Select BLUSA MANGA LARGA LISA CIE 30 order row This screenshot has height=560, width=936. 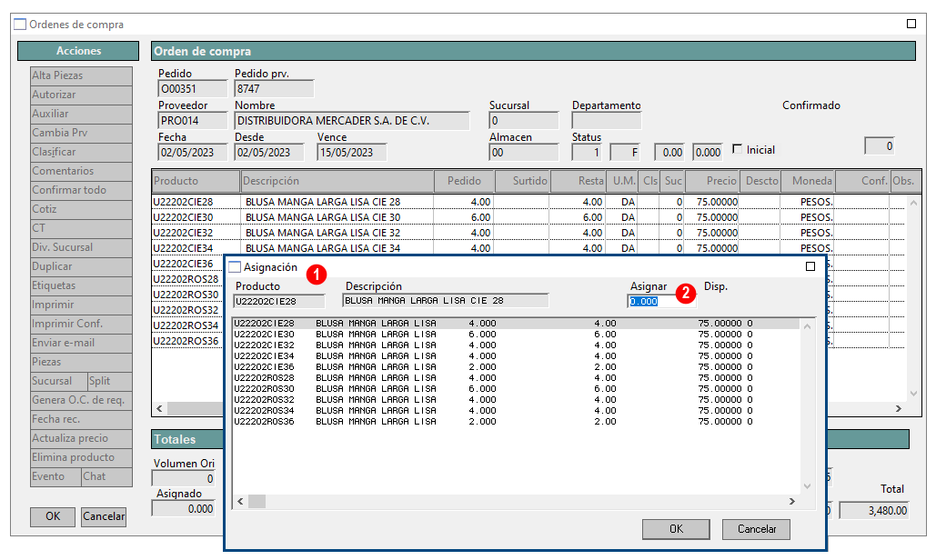pyautogui.click(x=528, y=217)
